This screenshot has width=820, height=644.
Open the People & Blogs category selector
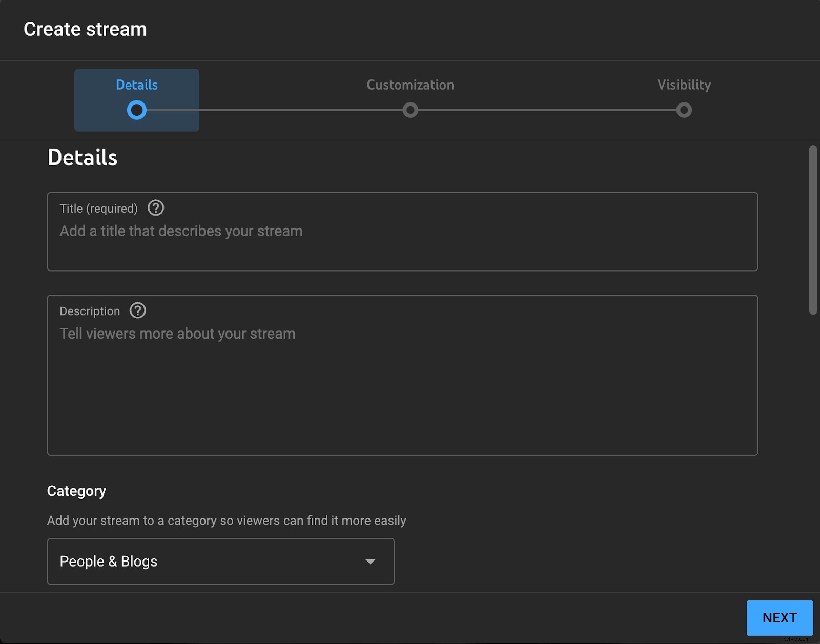coord(220,562)
